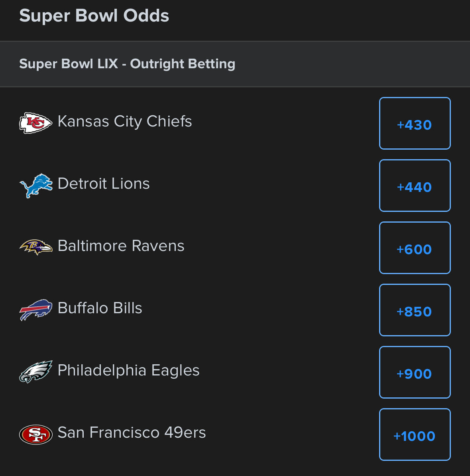Click the Super Bowl Odds title
The width and height of the screenshot is (470, 476).
[x=94, y=16]
